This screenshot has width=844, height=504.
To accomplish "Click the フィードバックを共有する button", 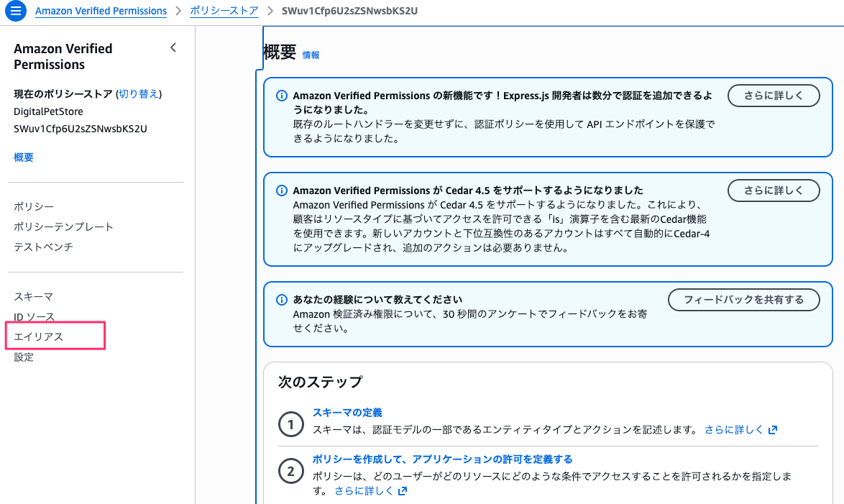I will pyautogui.click(x=744, y=300).
